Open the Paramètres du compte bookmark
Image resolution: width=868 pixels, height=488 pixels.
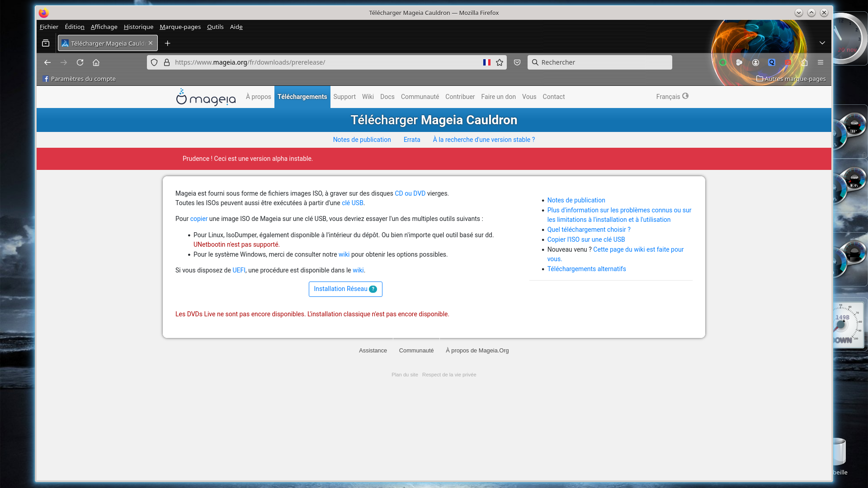click(79, 79)
